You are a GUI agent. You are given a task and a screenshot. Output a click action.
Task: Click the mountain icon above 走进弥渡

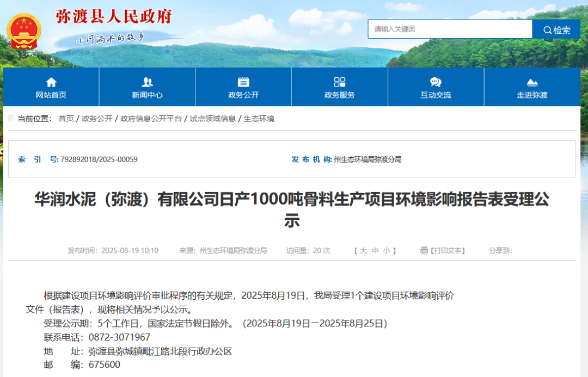coord(532,83)
